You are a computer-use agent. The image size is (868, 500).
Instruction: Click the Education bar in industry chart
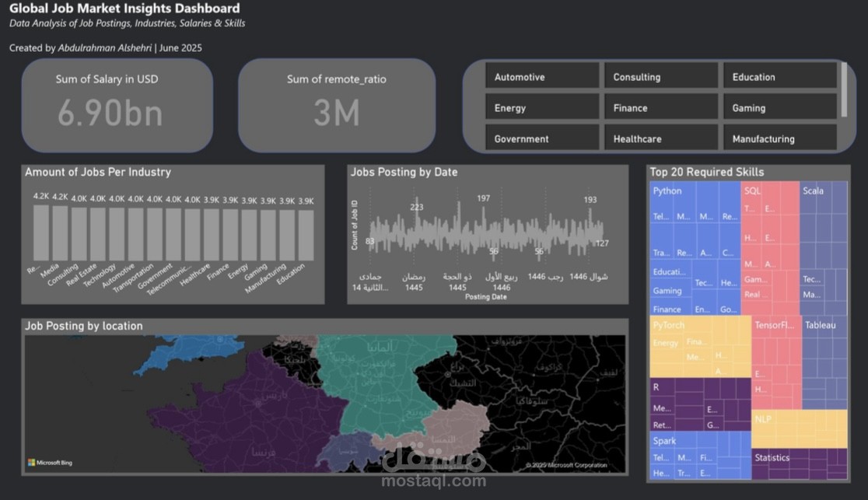306,235
